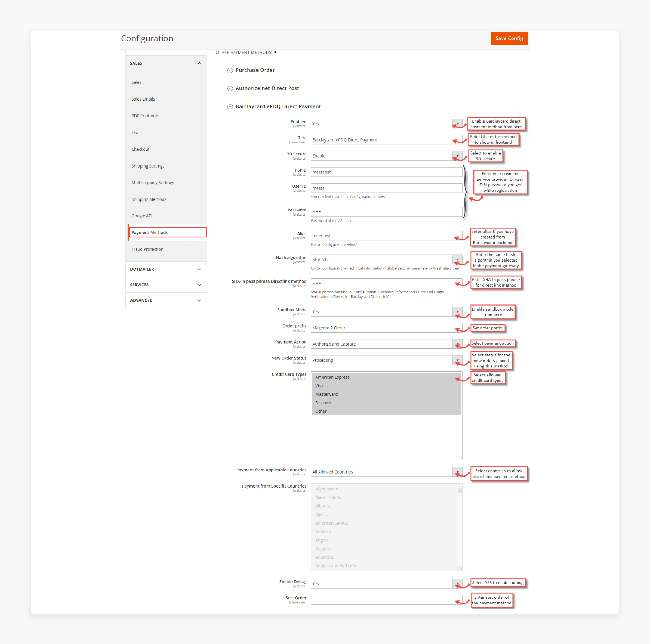This screenshot has width=650, height=644.
Task: Open Checkout settings
Action: click(x=140, y=149)
